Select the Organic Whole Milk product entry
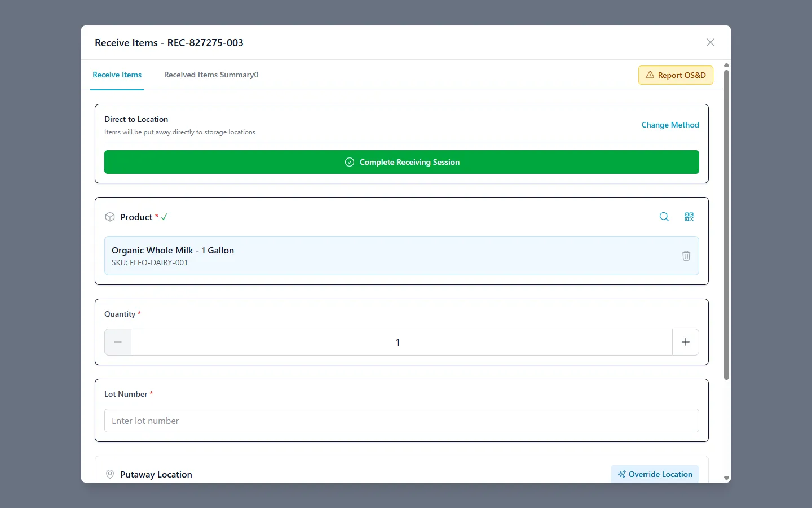 click(x=395, y=256)
